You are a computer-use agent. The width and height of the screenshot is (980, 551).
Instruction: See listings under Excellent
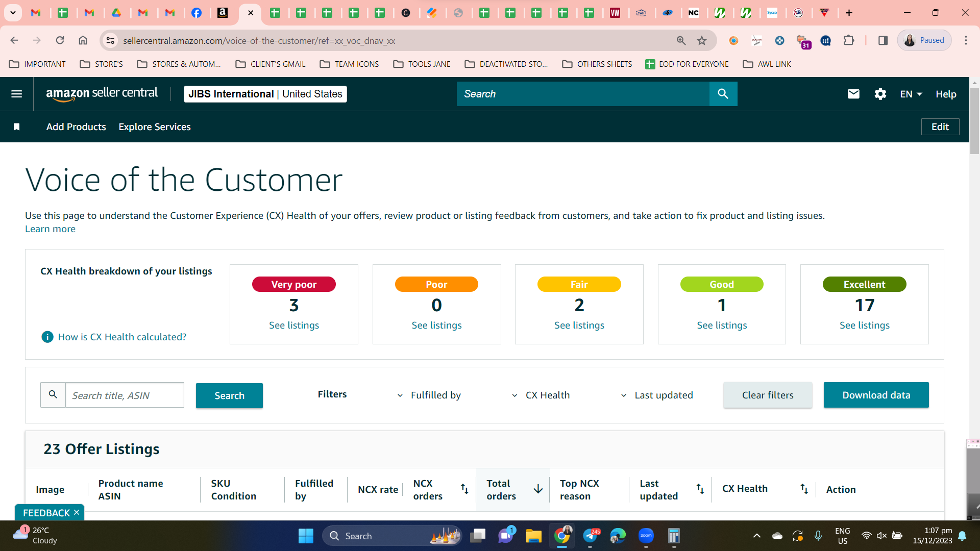click(865, 325)
